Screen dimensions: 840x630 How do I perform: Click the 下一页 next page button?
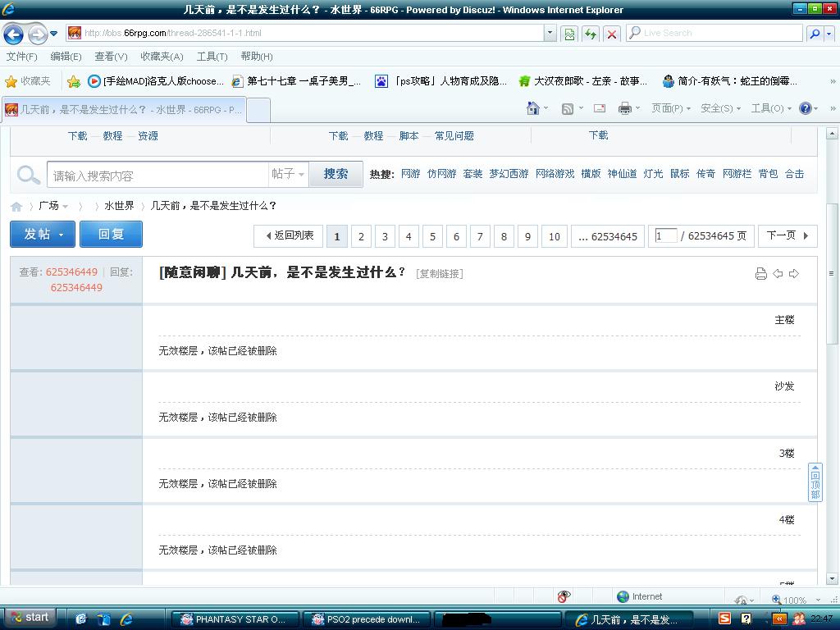point(787,235)
